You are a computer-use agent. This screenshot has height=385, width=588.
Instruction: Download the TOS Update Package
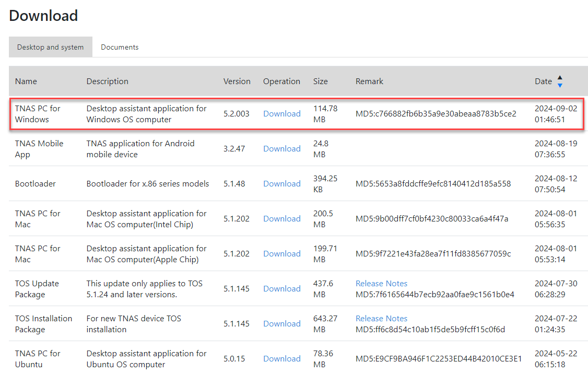[282, 288]
